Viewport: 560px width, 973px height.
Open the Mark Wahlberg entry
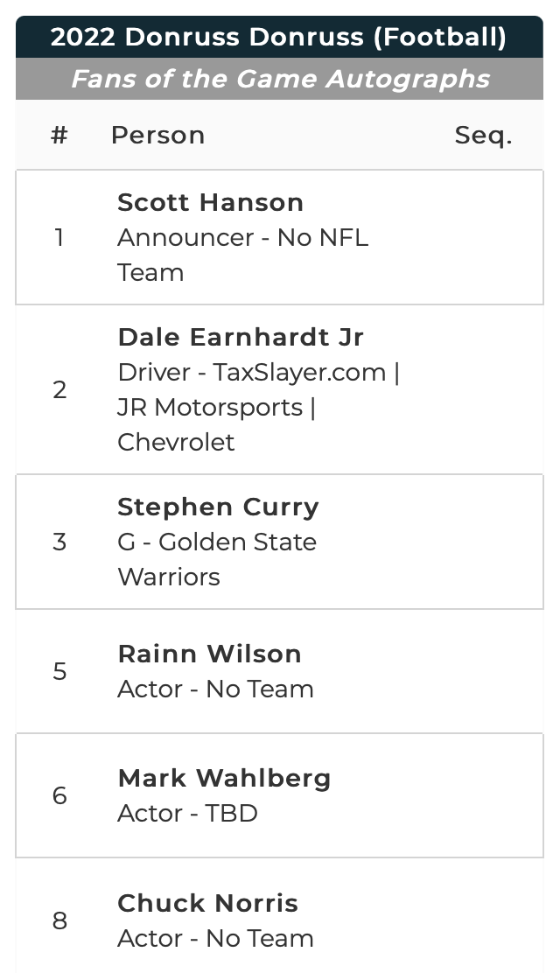click(224, 778)
